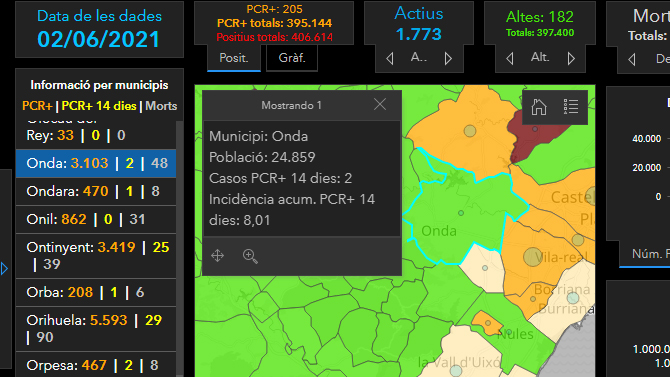Open the map legend list icon

click(570, 107)
